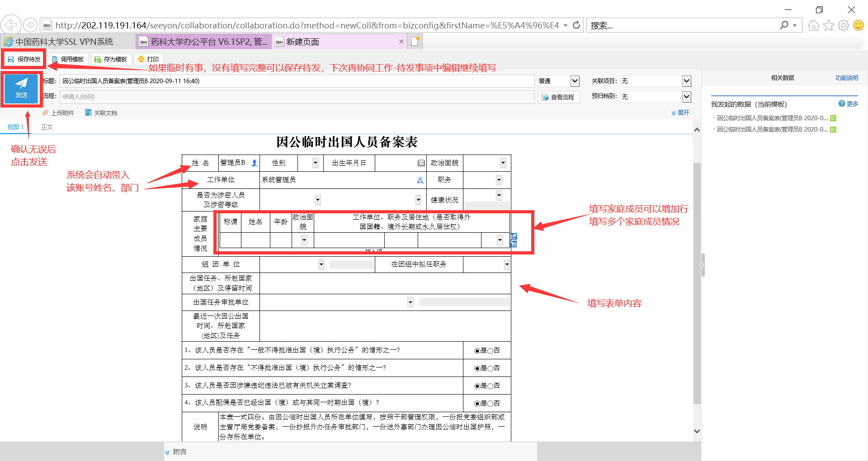
Task: Open the 性别 dropdown
Action: click(315, 163)
